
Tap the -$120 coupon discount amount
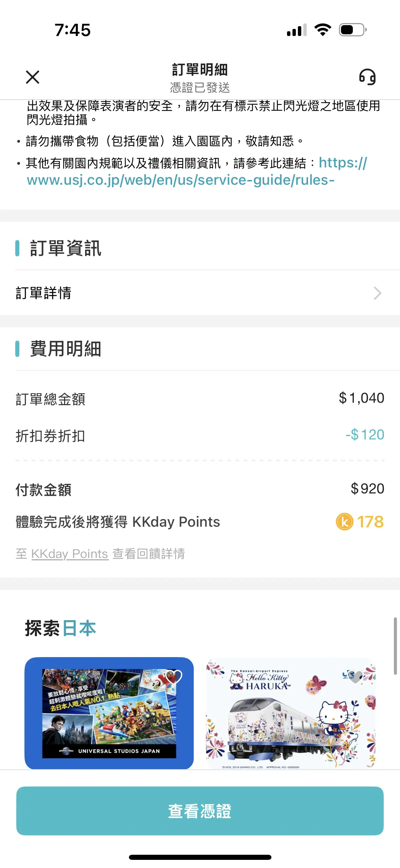[365, 434]
